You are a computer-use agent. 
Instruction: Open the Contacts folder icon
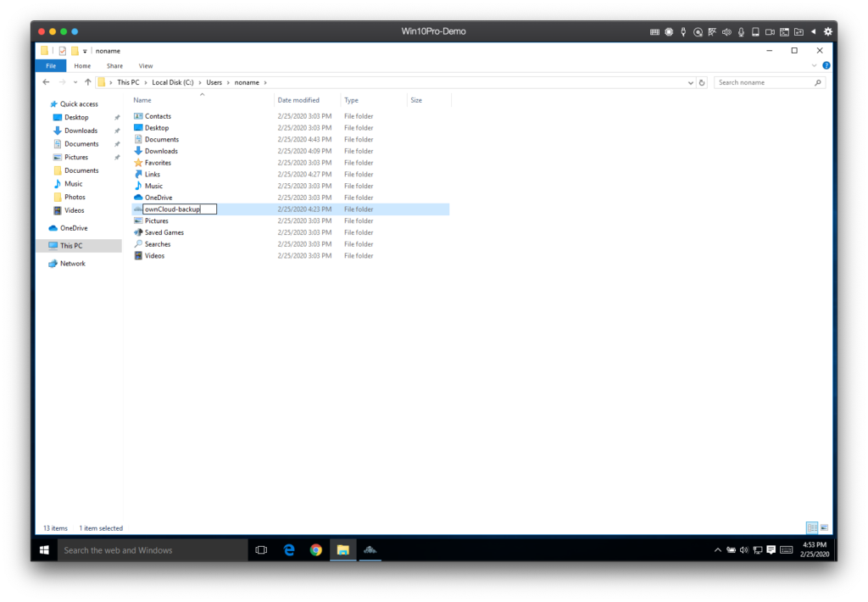coord(138,116)
